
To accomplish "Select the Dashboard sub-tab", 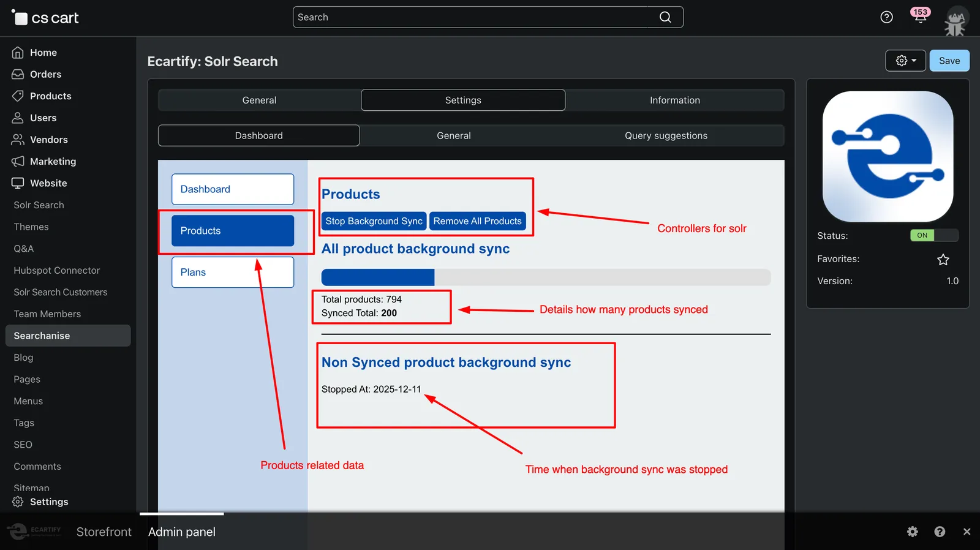I will pyautogui.click(x=259, y=135).
